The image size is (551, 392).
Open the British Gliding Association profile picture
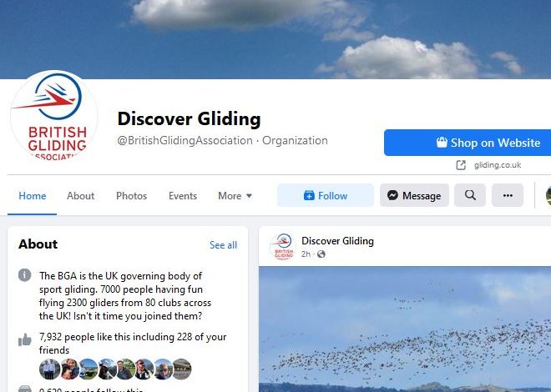[53, 115]
